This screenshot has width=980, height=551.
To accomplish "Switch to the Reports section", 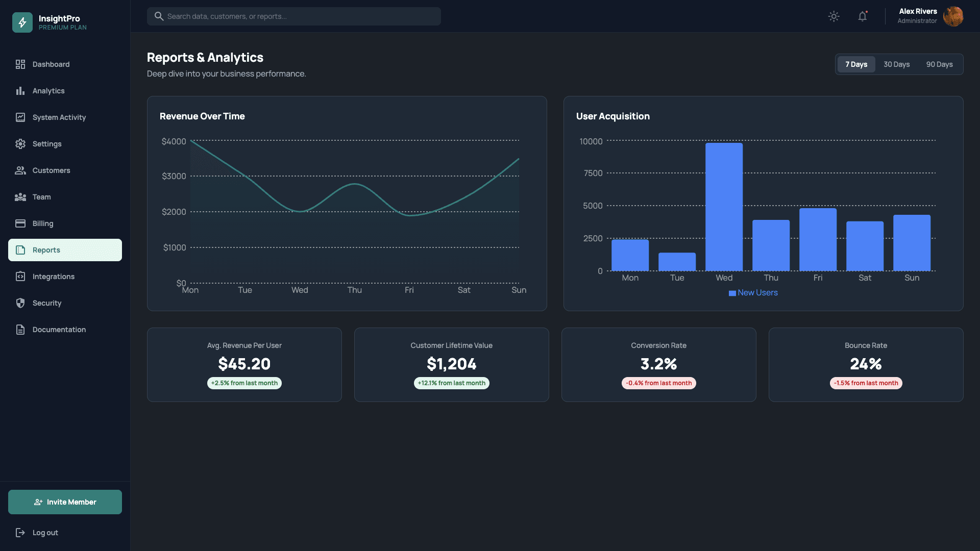I will point(46,250).
